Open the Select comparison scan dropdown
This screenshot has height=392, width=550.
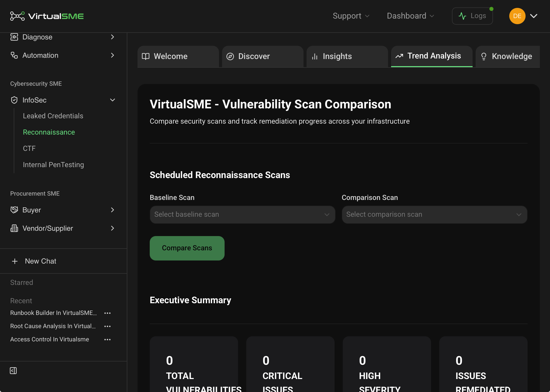point(434,214)
